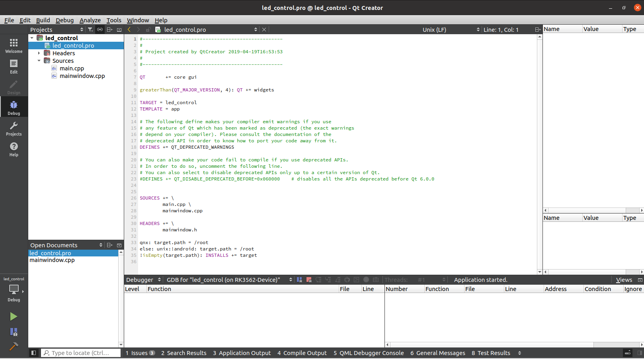
Task: Open the Issues output pane
Action: coord(140,353)
